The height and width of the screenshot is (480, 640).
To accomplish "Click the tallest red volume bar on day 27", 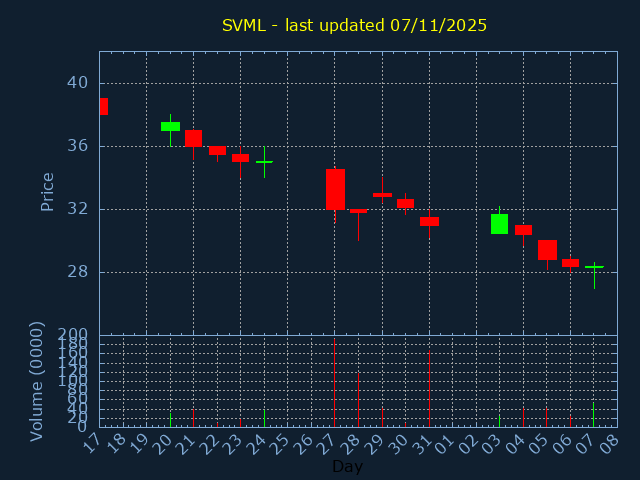I will point(334,384).
